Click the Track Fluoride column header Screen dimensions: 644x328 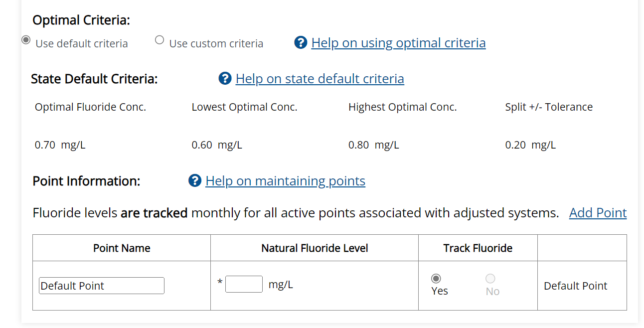click(x=478, y=248)
